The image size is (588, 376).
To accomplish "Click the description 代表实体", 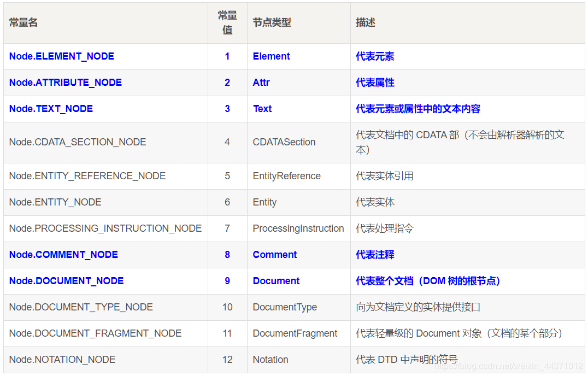I will click(x=375, y=202).
